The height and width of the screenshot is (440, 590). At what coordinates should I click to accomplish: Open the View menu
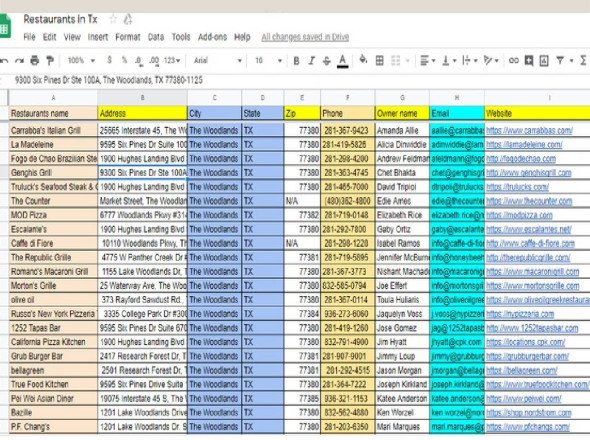72,37
